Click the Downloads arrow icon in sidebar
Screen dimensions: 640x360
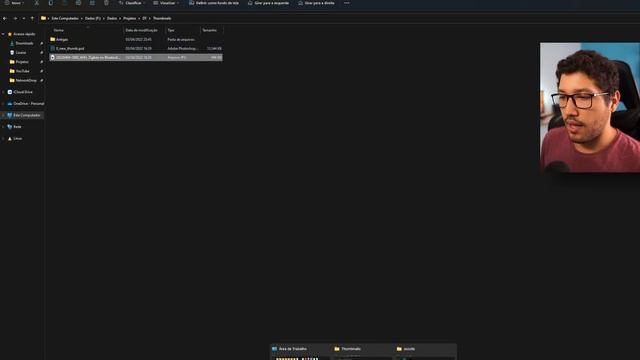pos(12,43)
